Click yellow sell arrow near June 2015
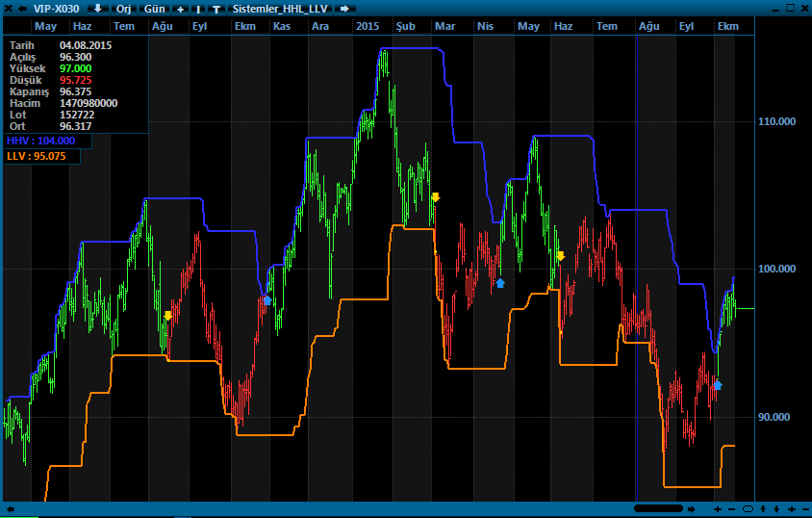This screenshot has height=518, width=812. point(560,256)
